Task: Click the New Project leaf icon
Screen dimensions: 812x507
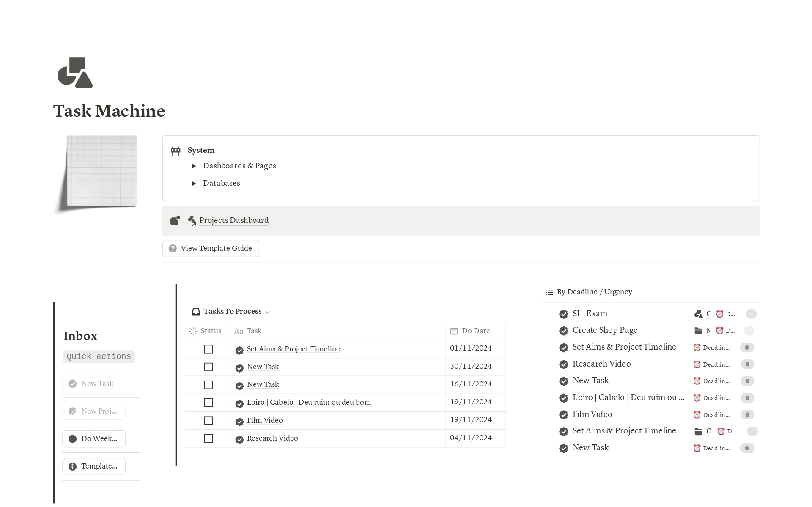Action: [x=72, y=411]
